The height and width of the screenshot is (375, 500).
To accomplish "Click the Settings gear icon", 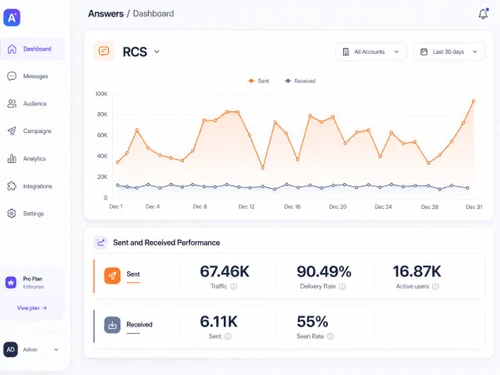I will (x=12, y=213).
